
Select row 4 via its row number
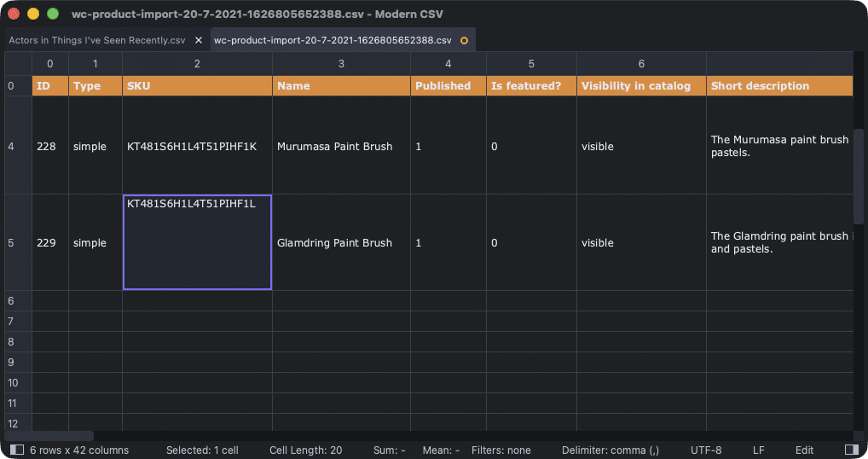[x=18, y=146]
